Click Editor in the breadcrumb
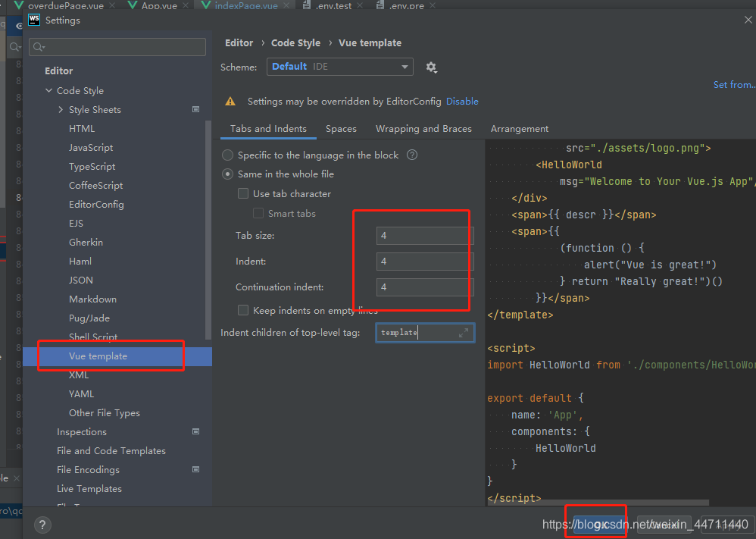Screen dimensions: 756x539 coord(239,43)
